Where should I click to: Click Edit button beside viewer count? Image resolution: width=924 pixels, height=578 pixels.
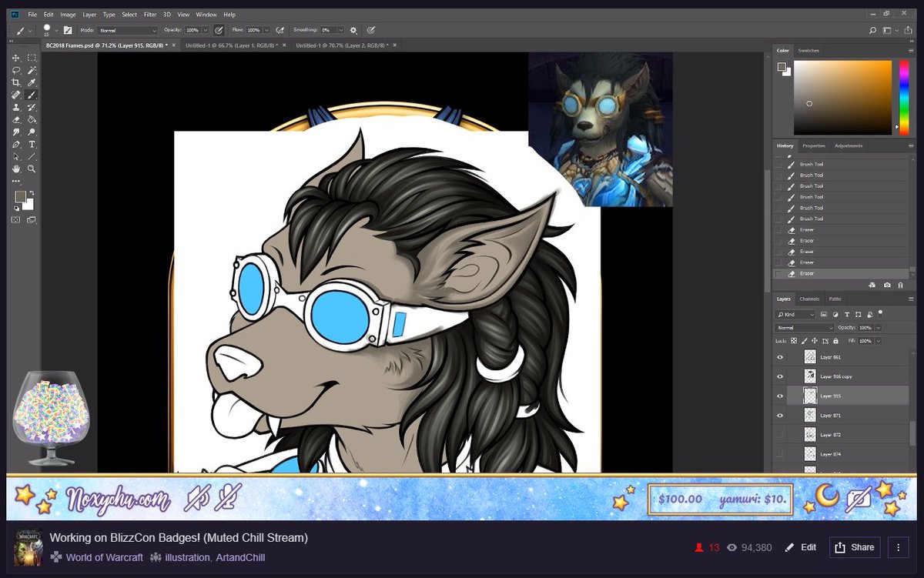click(x=801, y=547)
